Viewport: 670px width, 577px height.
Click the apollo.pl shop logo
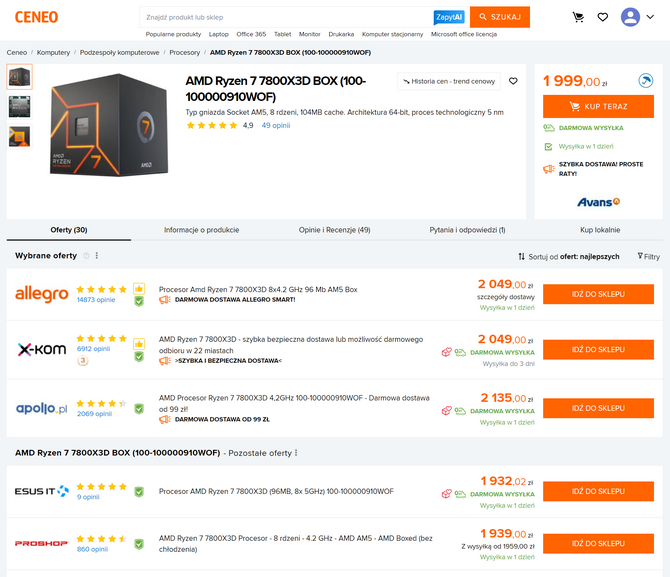(41, 409)
